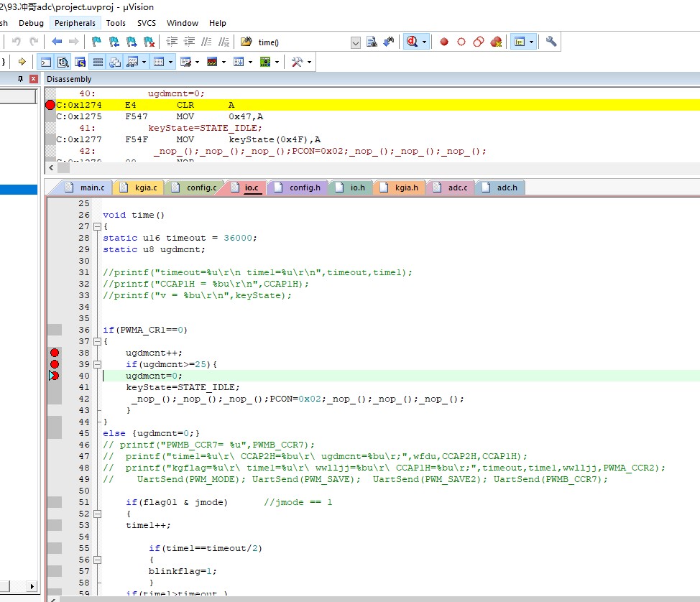
Task: Indent the selected lines
Action: pos(172,42)
